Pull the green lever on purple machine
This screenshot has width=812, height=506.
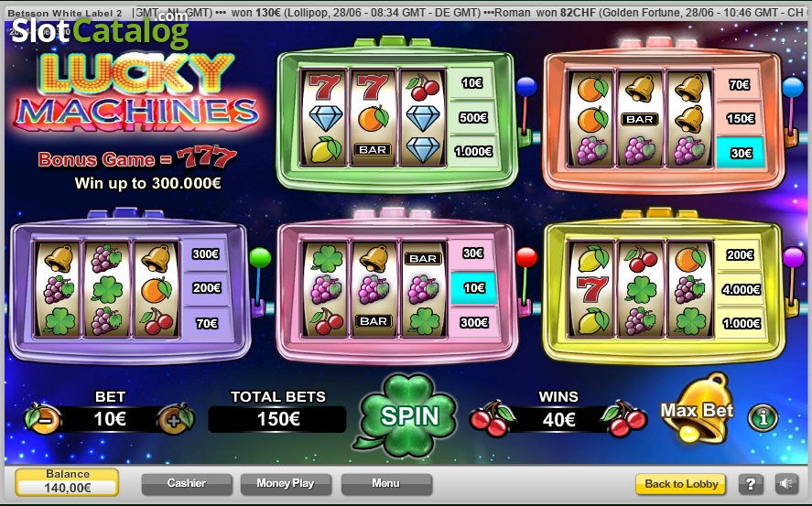pos(259,277)
